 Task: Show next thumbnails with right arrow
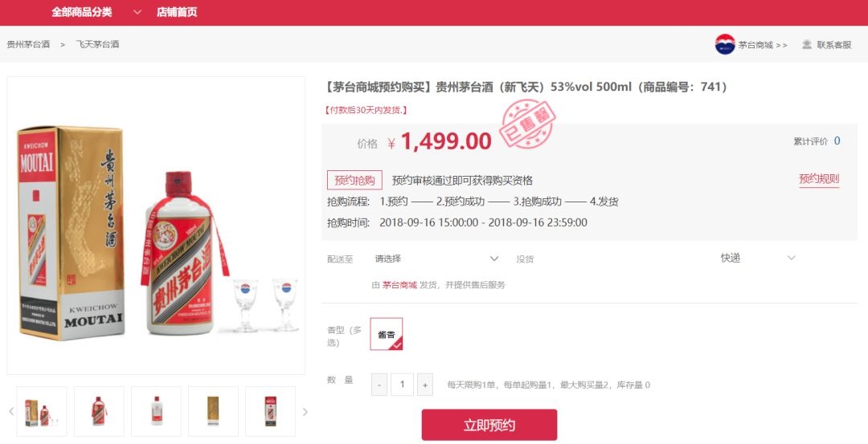(305, 411)
